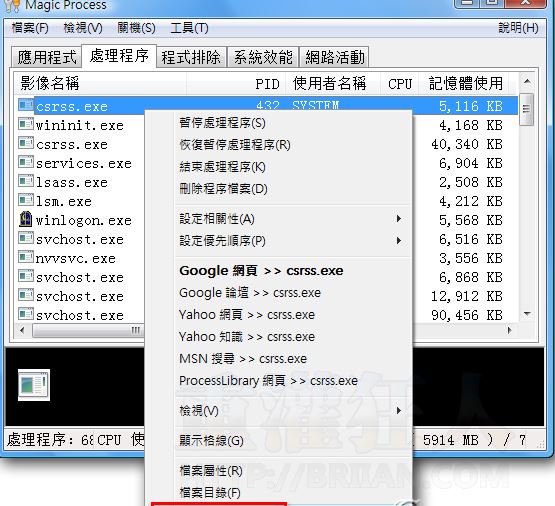Image resolution: width=555 pixels, height=506 pixels.
Task: Expand the 設定相關性(A) submenu arrow
Action: pyautogui.click(x=399, y=219)
